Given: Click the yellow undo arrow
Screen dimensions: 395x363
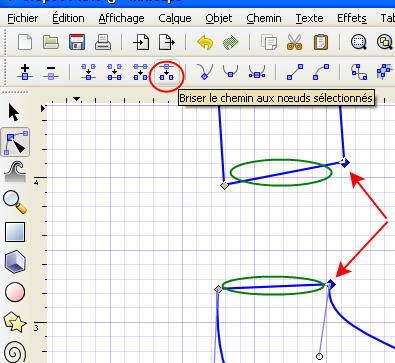Looking at the screenshot, I should tap(205, 43).
